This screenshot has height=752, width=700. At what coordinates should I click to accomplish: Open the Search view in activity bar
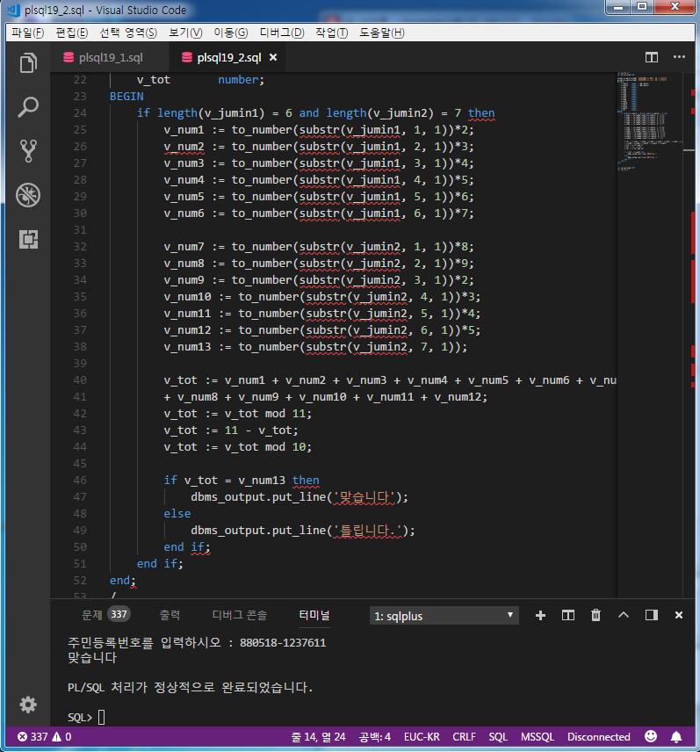pos(28,107)
